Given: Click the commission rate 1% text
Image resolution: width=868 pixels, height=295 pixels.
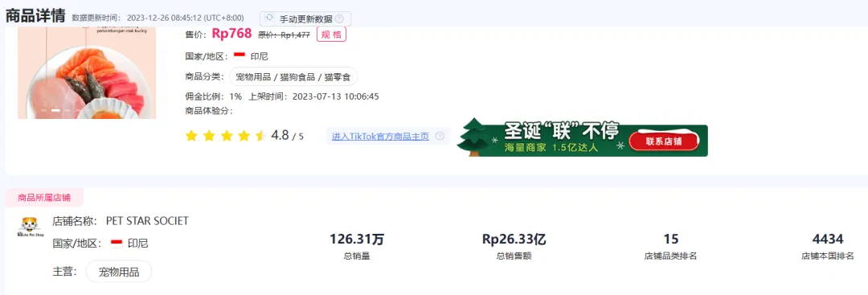Looking at the screenshot, I should [x=235, y=96].
